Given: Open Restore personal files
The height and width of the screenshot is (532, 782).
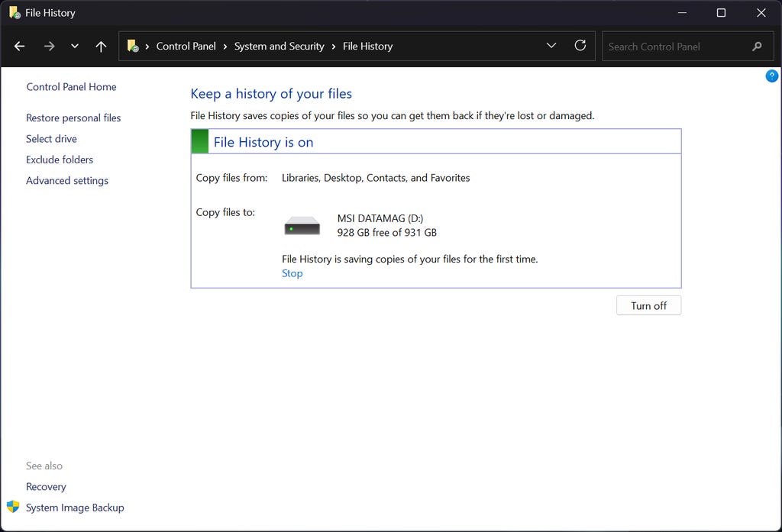Looking at the screenshot, I should (73, 118).
